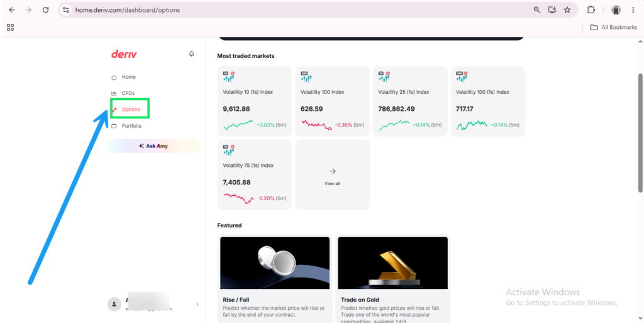Click the price 717.17
Viewport: 644px width, 323px height.
point(465,109)
